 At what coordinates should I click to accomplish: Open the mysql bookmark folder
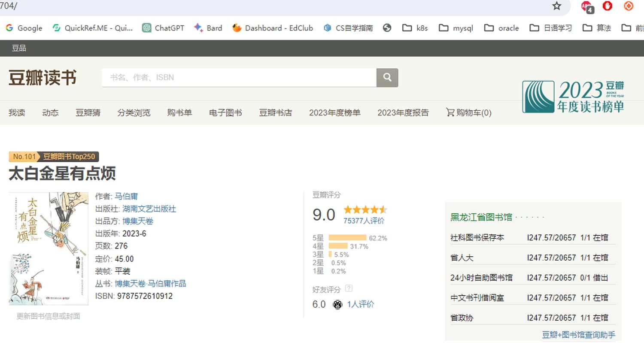click(x=456, y=28)
